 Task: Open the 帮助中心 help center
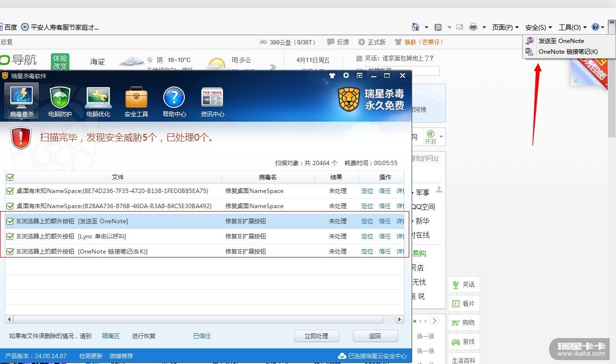pos(174,102)
